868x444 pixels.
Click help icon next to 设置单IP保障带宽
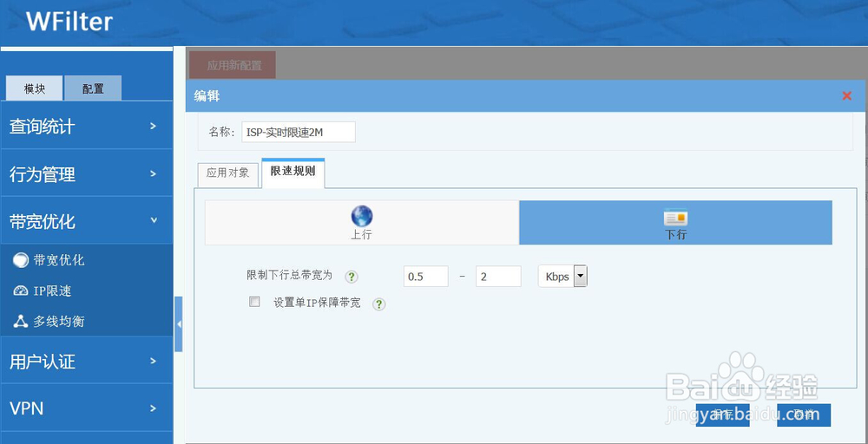[x=378, y=304]
